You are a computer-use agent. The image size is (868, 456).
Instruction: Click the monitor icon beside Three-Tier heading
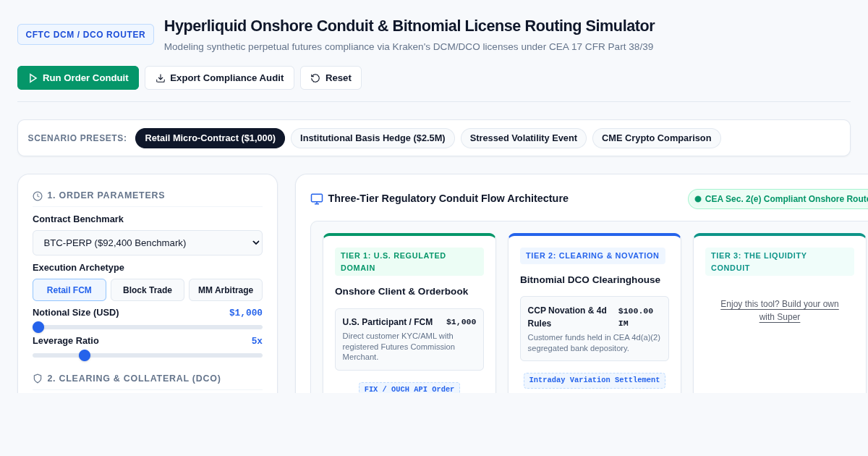(317, 198)
